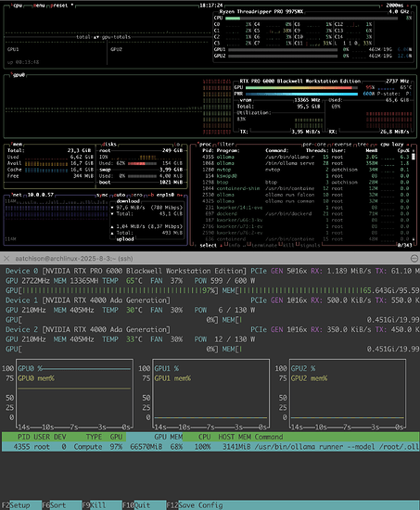Click the PWR power bar in gpu0 box
Image resolution: width=420 pixels, height=510 pixels.
tap(301, 94)
